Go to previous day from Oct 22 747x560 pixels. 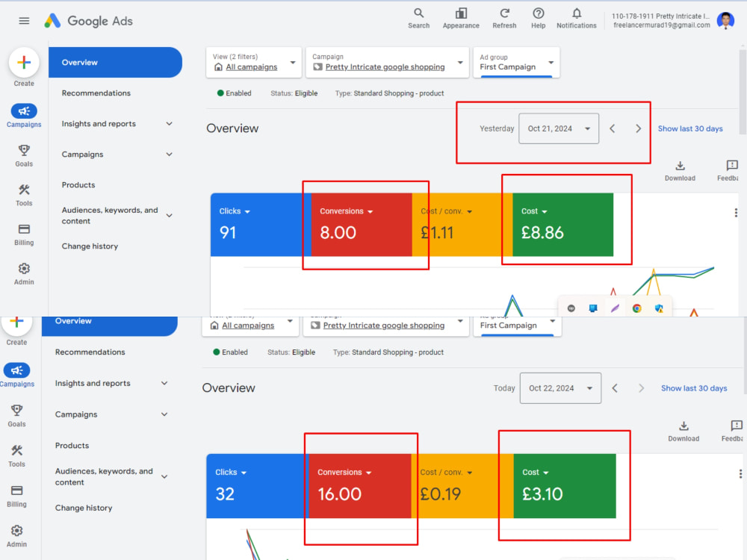(615, 388)
